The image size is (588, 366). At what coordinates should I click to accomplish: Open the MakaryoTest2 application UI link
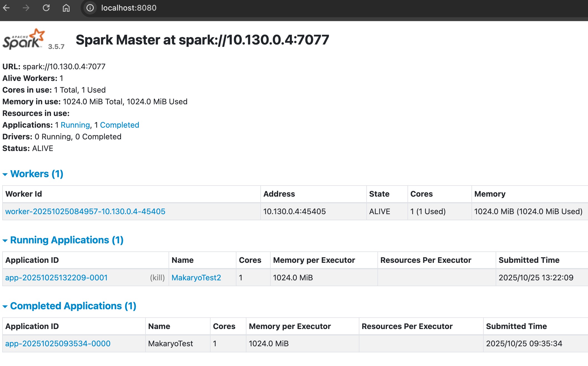[196, 278]
